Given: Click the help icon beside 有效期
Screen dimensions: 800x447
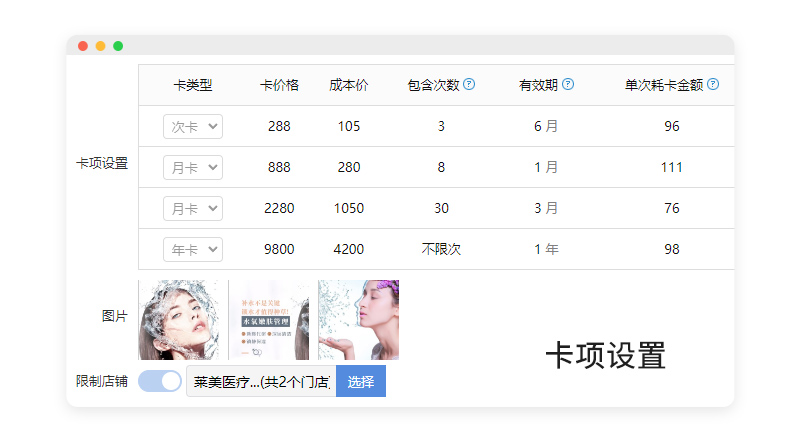Looking at the screenshot, I should point(568,85).
